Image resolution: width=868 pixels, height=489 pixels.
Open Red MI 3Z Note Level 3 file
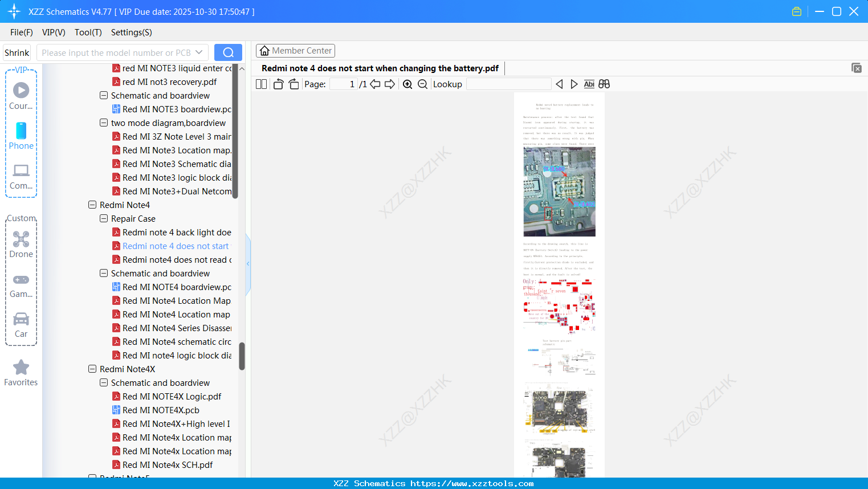[172, 136]
